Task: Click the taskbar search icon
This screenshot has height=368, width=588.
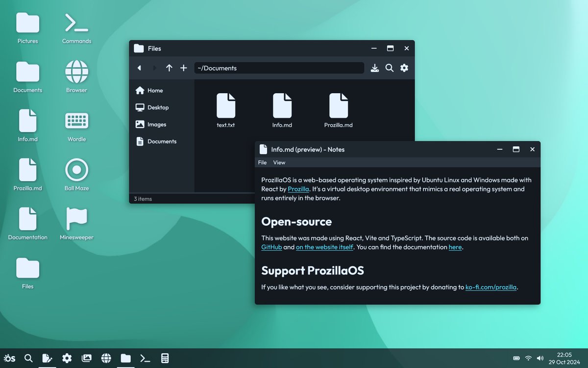Action: [x=28, y=358]
